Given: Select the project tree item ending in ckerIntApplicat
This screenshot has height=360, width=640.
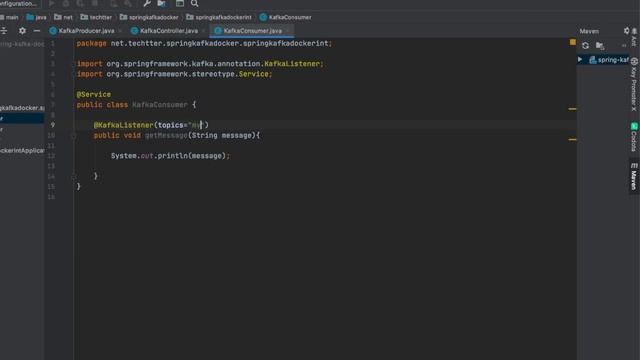Looking at the screenshot, I should pyautogui.click(x=22, y=151).
